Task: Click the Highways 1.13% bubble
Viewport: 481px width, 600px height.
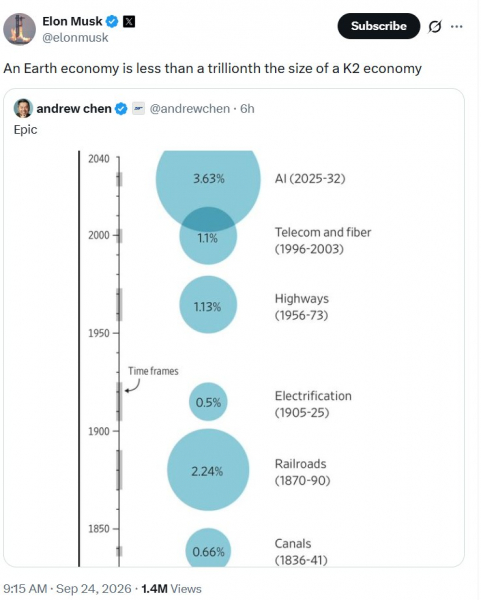Action: click(x=208, y=305)
